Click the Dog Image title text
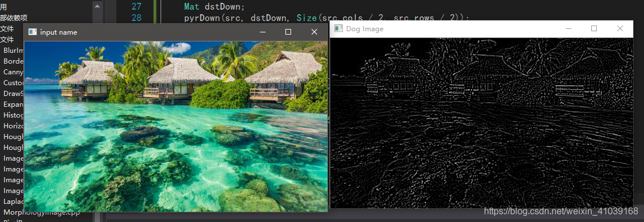644x222 pixels. pyautogui.click(x=365, y=29)
